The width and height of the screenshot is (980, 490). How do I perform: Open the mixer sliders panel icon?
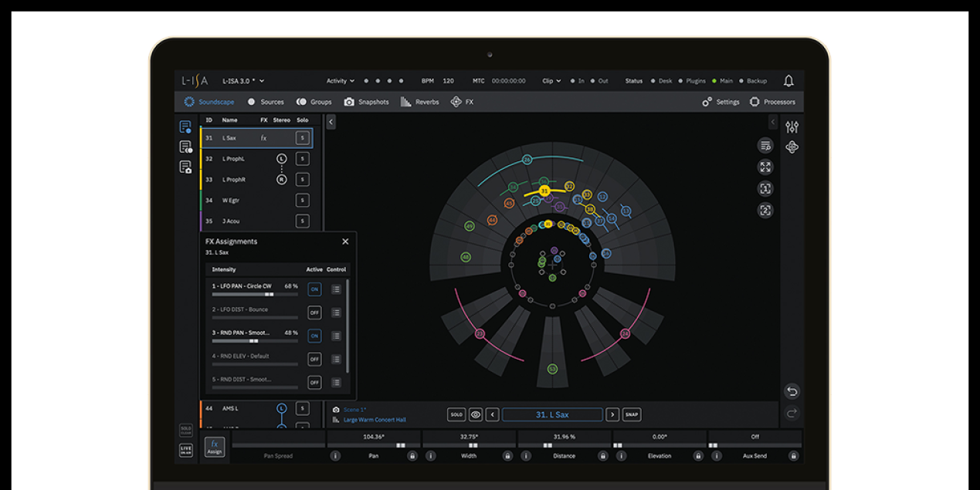(x=792, y=127)
